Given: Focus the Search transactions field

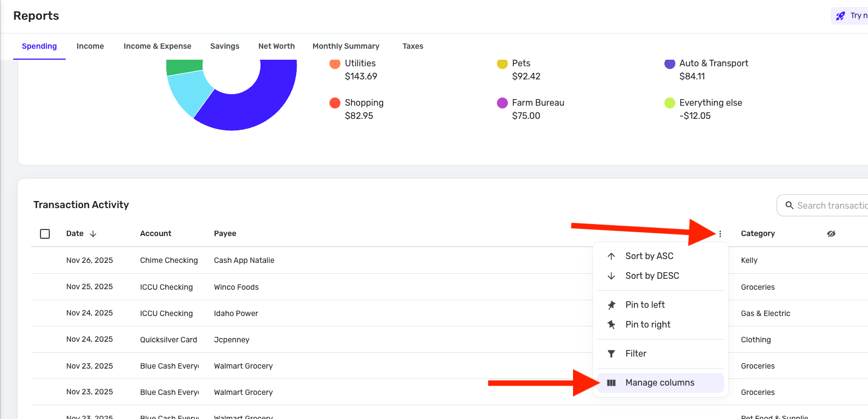Looking at the screenshot, I should click(x=823, y=205).
